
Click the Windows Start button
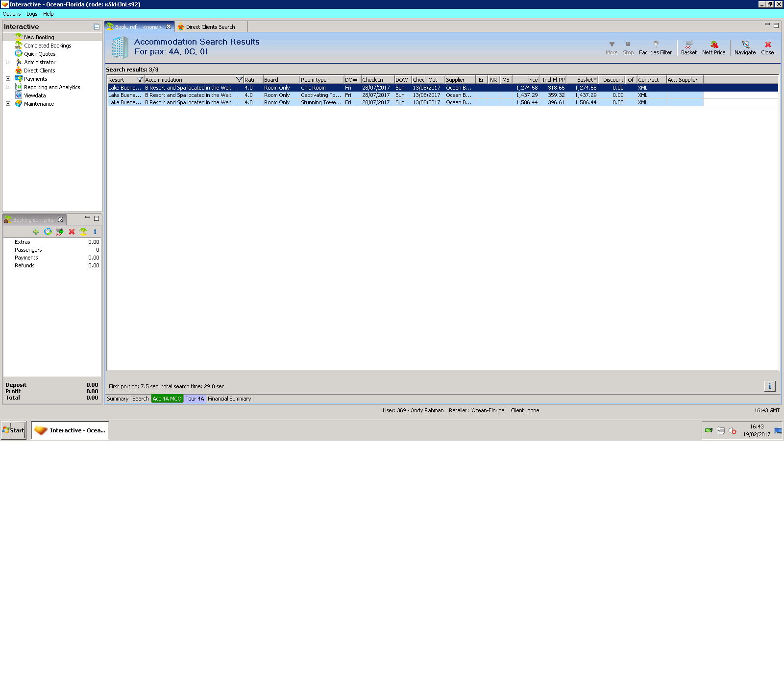click(14, 430)
